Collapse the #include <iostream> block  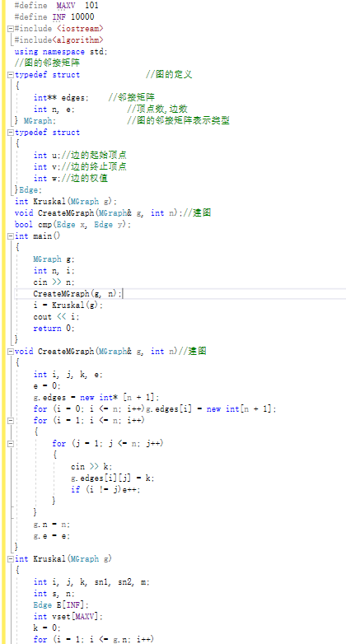point(10,29)
